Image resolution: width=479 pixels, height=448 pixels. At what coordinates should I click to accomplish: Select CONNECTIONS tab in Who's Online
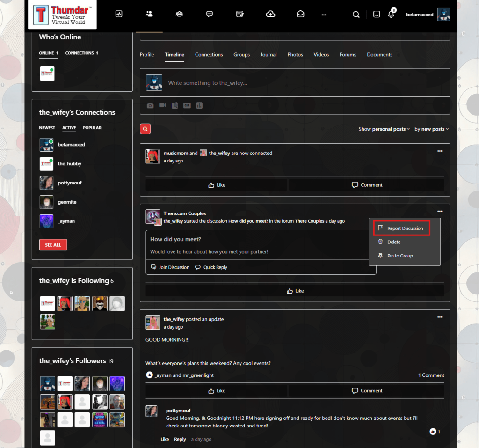pyautogui.click(x=81, y=53)
